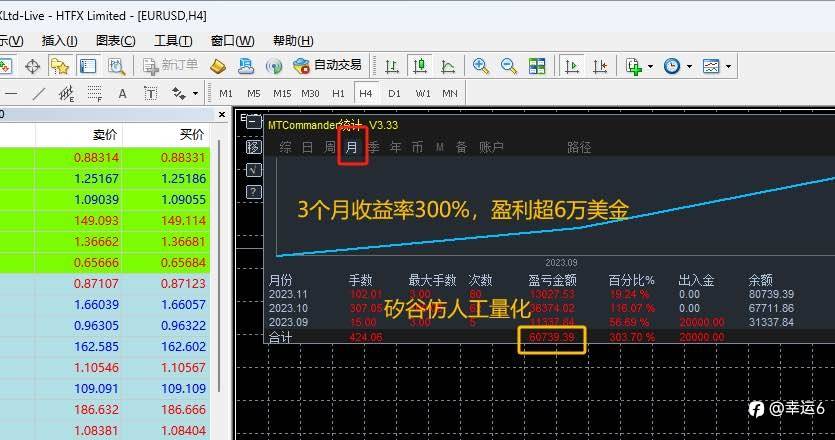Toggle the 自动交易 auto trading button
The image size is (835, 440).
pos(327,66)
